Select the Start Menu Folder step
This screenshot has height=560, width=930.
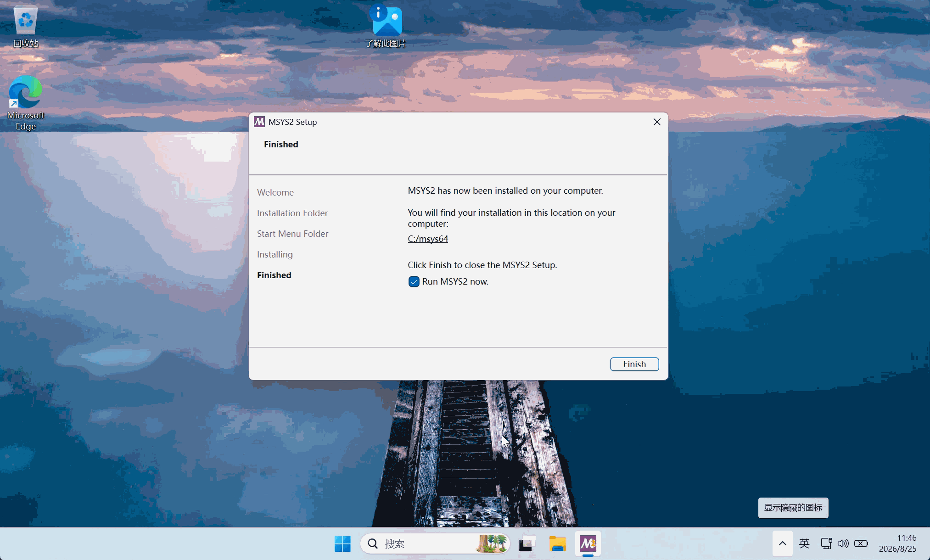[293, 234]
